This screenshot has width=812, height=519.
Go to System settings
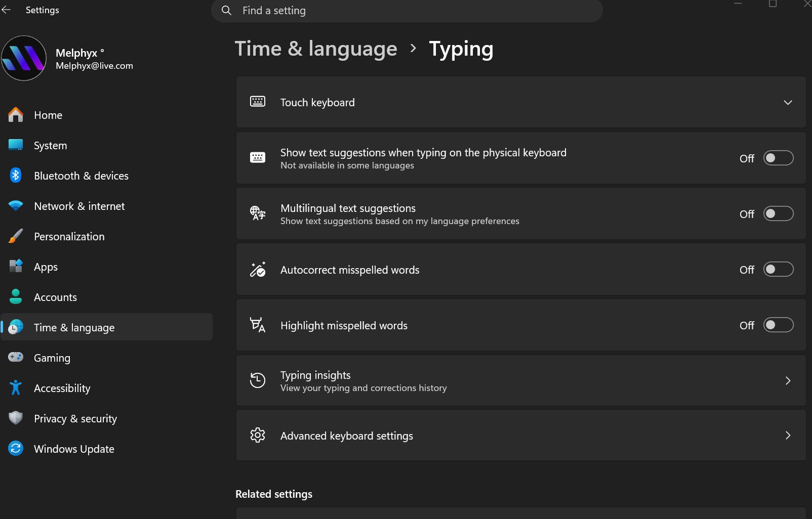[50, 145]
